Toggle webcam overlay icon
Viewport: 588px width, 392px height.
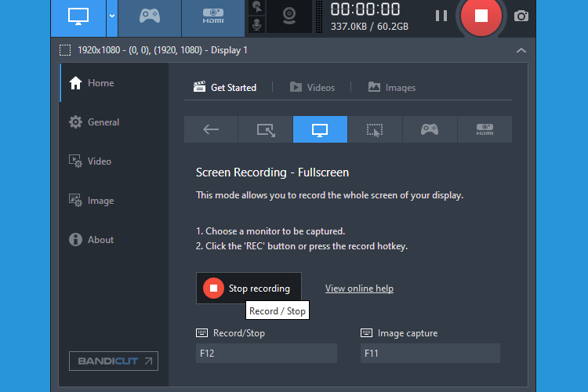(x=289, y=16)
